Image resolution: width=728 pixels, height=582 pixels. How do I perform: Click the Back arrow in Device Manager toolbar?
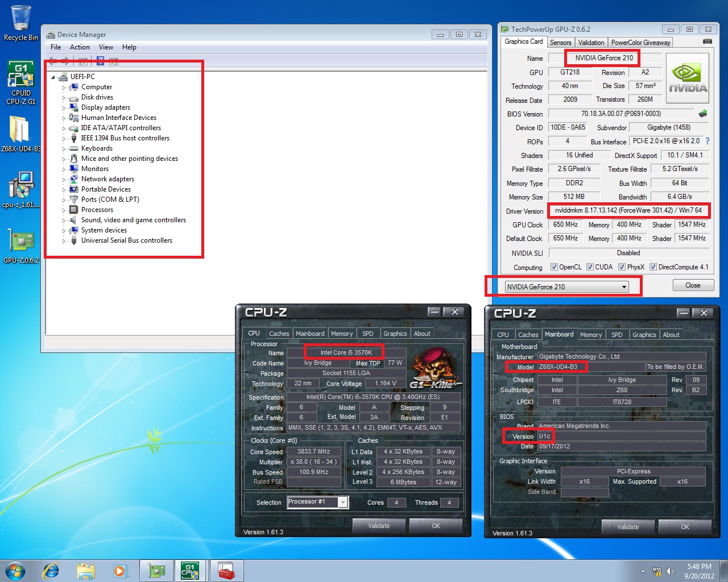click(53, 61)
